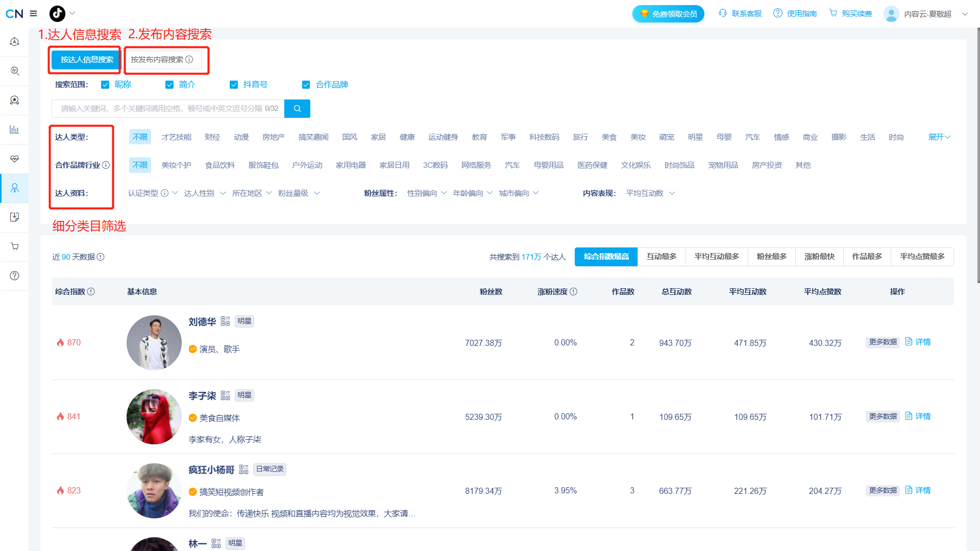Open the sidebar star-user search icon
Image resolution: width=980 pixels, height=551 pixels.
pyautogui.click(x=14, y=100)
